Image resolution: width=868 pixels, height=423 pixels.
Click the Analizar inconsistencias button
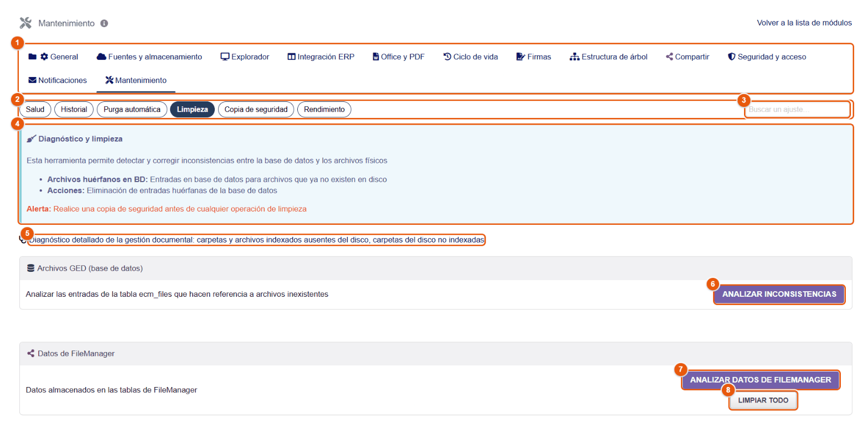point(779,294)
